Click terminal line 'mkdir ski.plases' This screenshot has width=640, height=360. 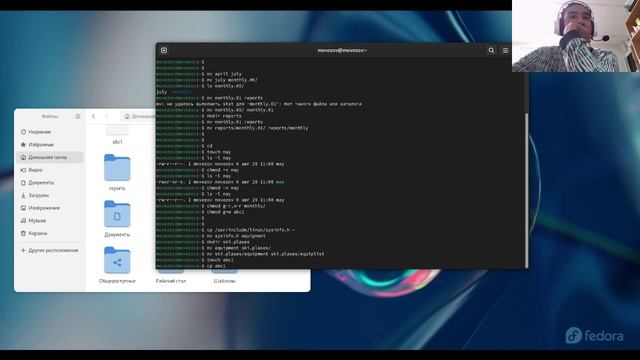tap(228, 242)
